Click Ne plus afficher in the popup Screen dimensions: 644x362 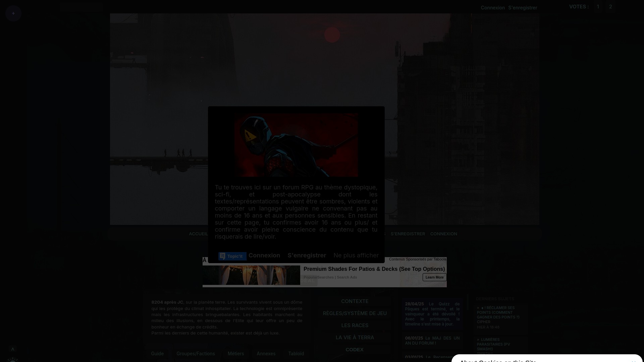click(356, 255)
